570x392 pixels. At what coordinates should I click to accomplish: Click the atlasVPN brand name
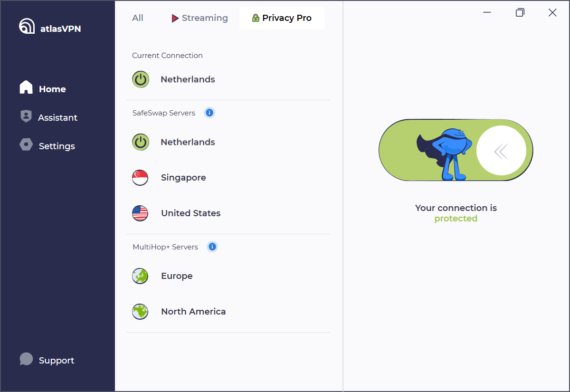(61, 29)
